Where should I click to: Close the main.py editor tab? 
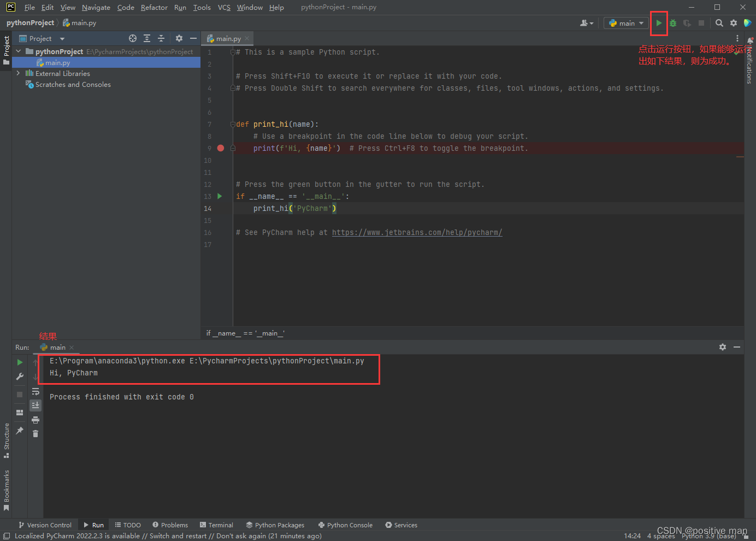[247, 38]
